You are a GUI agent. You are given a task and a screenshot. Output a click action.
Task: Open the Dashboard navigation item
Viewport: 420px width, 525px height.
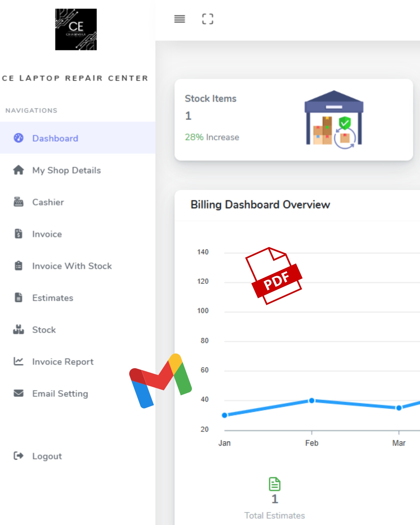tap(55, 138)
